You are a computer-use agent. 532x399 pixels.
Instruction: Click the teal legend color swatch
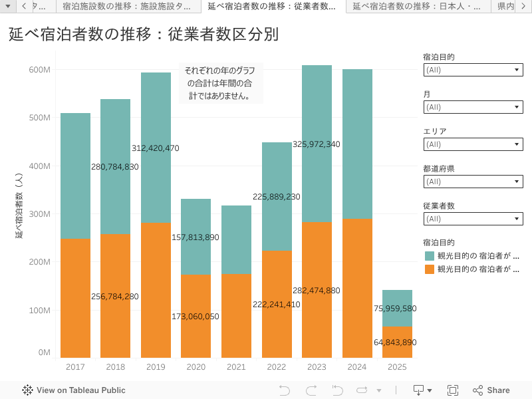(430, 255)
